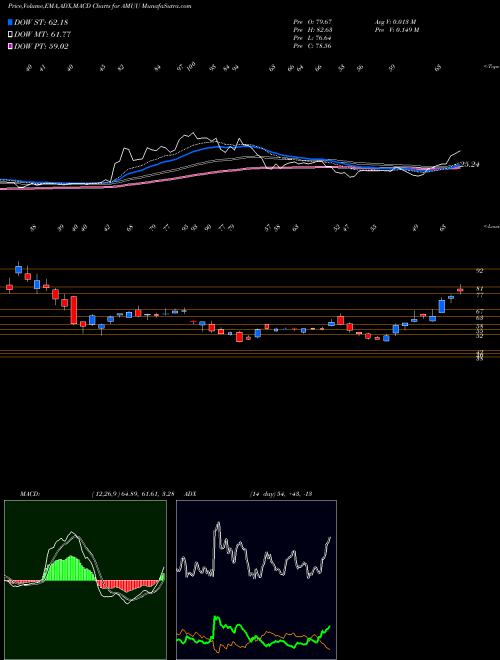Click the chart title mentioning AMUU MunafaSutra.com
The height and width of the screenshot is (660, 500).
tap(100, 6)
